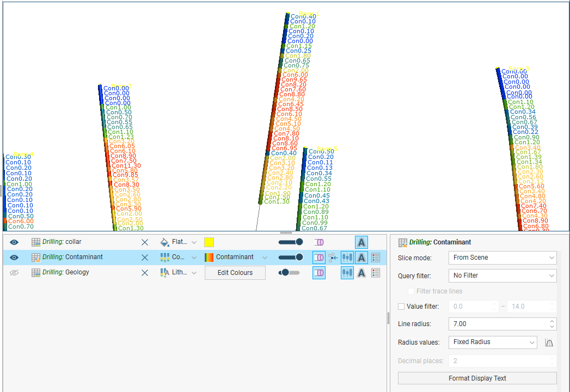
Task: Click the point display icon in Contaminant row
Action: coord(333,258)
